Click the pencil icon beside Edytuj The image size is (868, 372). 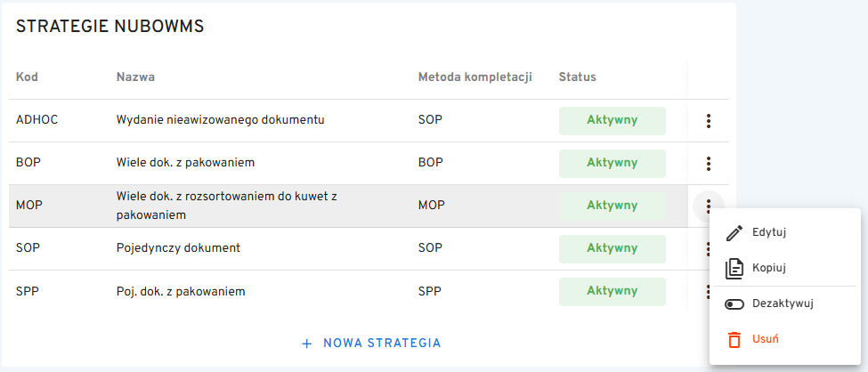coord(734,232)
